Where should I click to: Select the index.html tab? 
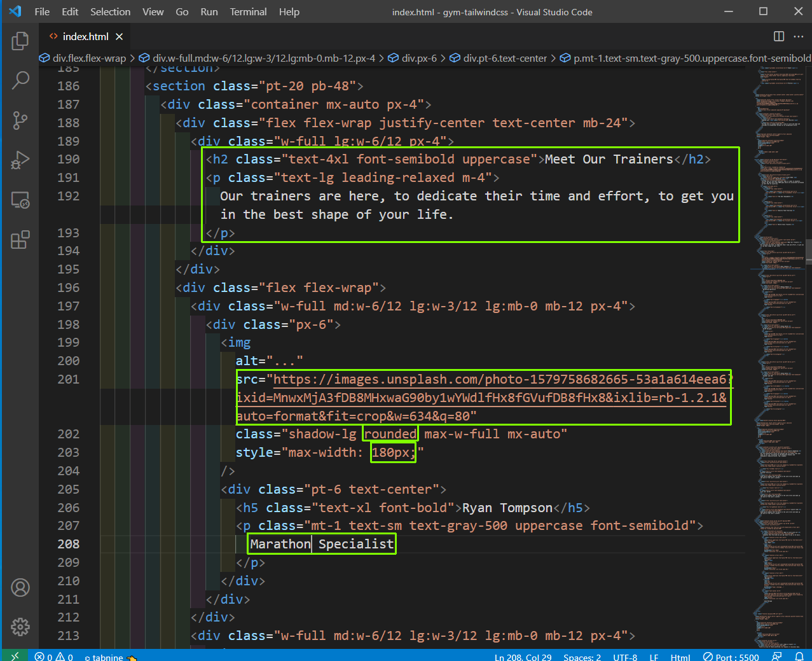click(85, 36)
